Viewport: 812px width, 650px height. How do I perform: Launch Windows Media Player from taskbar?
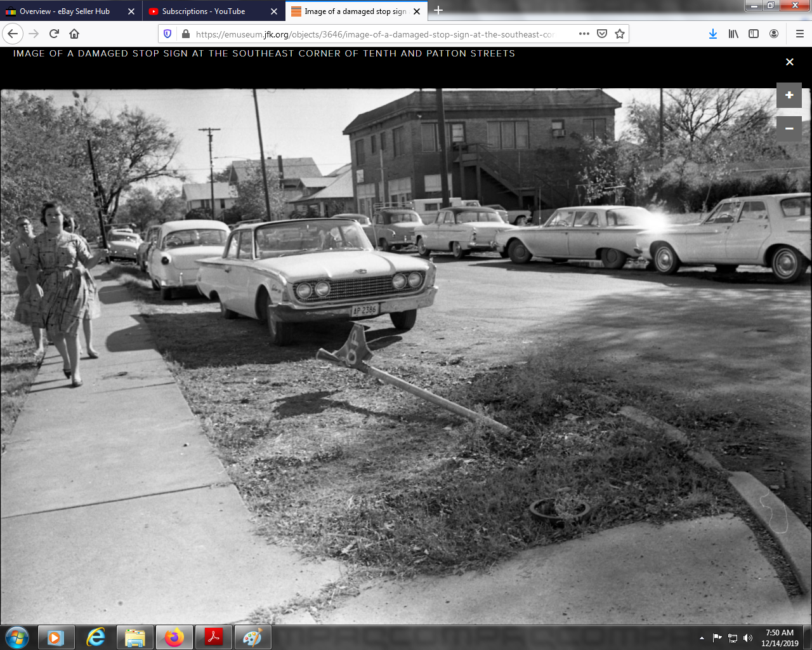point(56,637)
